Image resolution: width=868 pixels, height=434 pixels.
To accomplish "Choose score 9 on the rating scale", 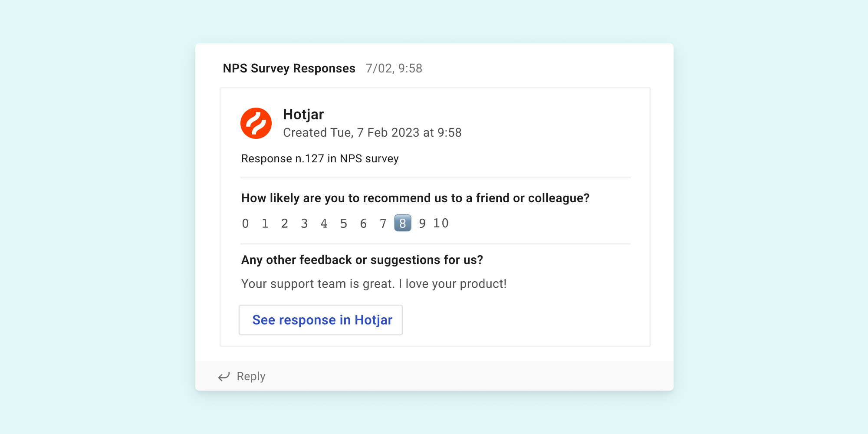I will (422, 224).
